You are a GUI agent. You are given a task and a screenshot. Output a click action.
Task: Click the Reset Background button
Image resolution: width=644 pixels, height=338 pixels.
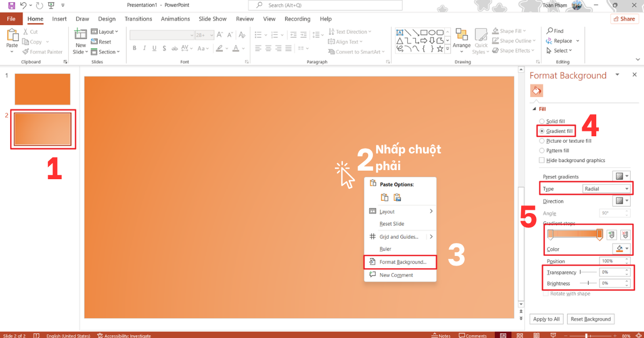tap(590, 319)
